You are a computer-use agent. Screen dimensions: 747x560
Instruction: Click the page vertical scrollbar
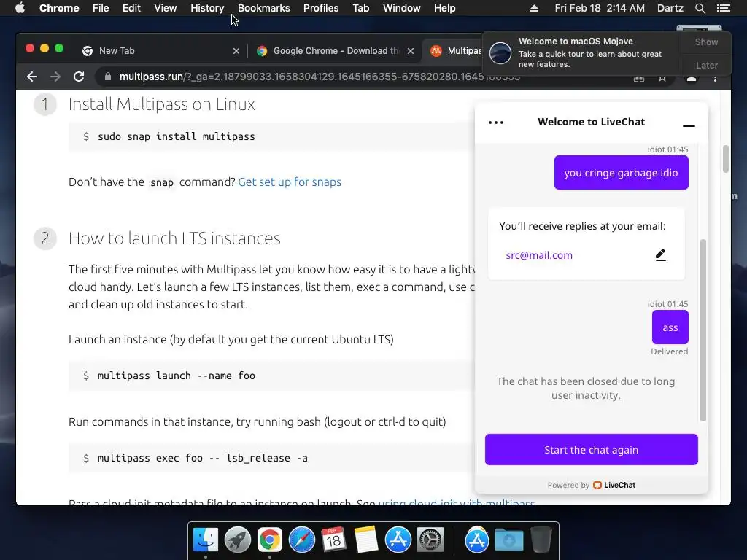tap(726, 159)
